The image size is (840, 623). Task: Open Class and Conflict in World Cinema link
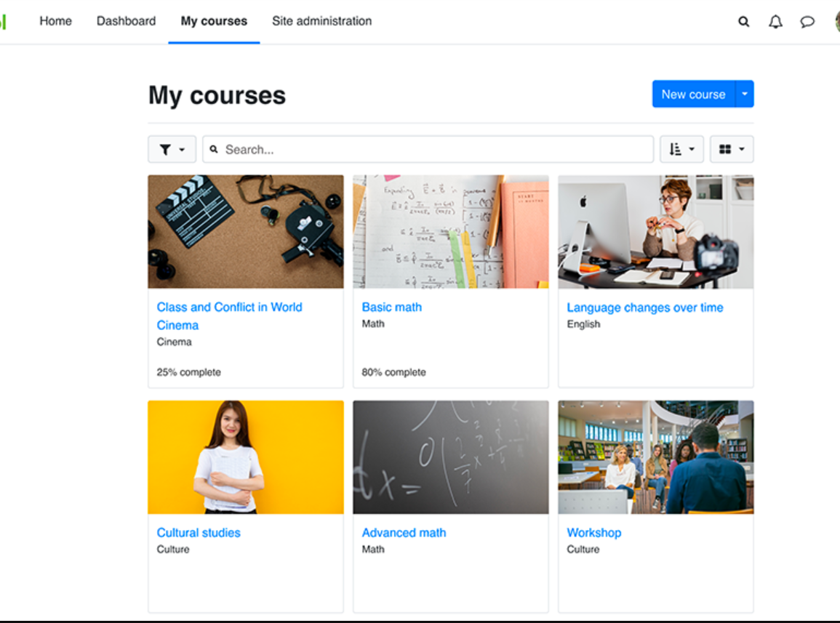(229, 308)
